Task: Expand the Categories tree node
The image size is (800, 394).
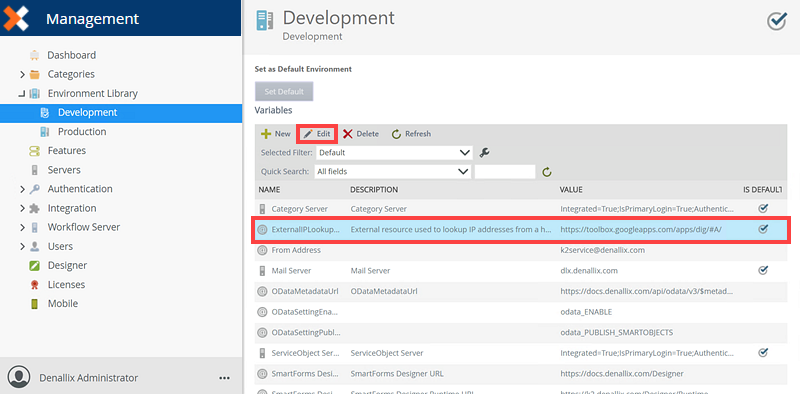Action: 22,75
